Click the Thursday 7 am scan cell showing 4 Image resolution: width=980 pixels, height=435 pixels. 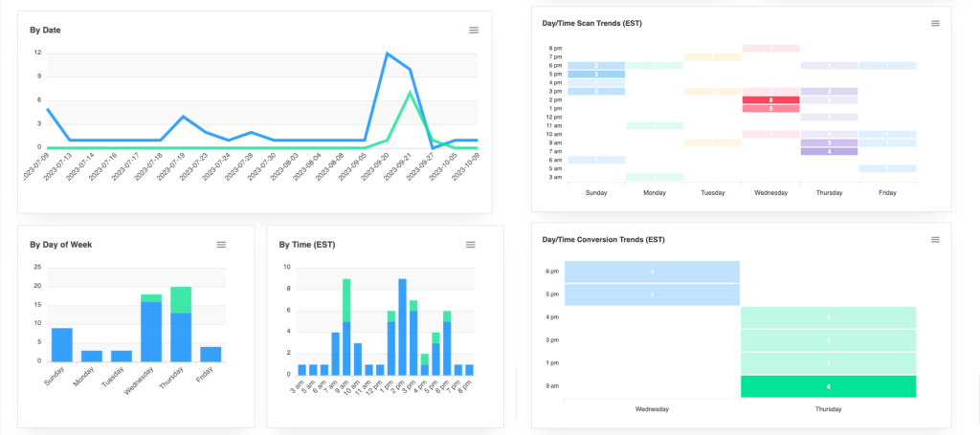tap(829, 152)
